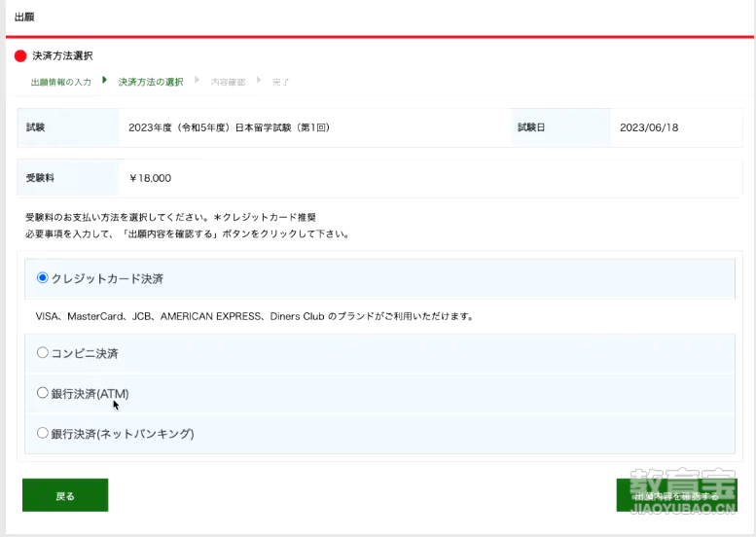Go to 決済方法の選択 step
Viewport: 756px width, 537px height.
pyautogui.click(x=151, y=82)
